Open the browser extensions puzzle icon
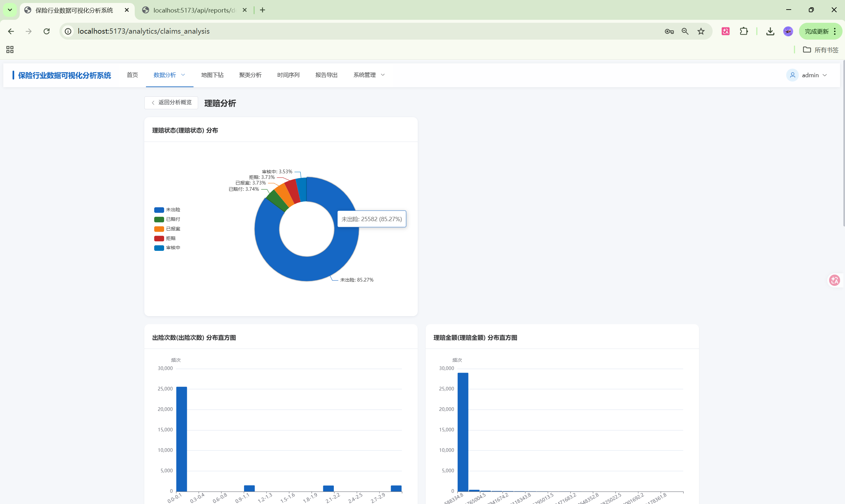 (743, 31)
